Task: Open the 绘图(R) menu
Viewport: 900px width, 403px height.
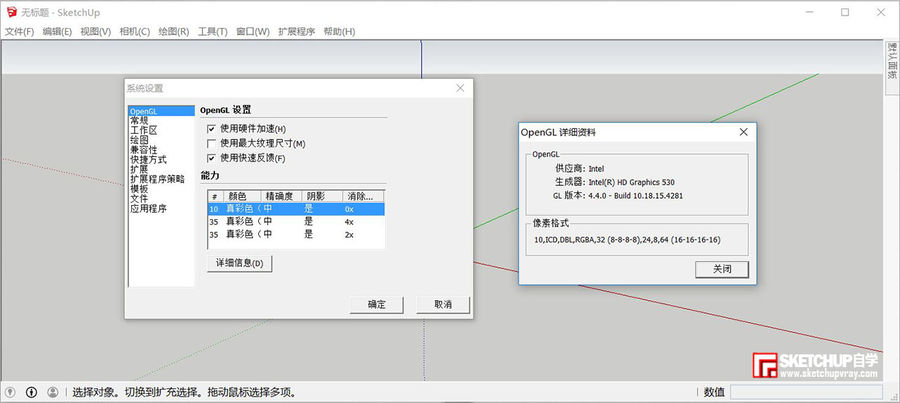Action: (174, 32)
